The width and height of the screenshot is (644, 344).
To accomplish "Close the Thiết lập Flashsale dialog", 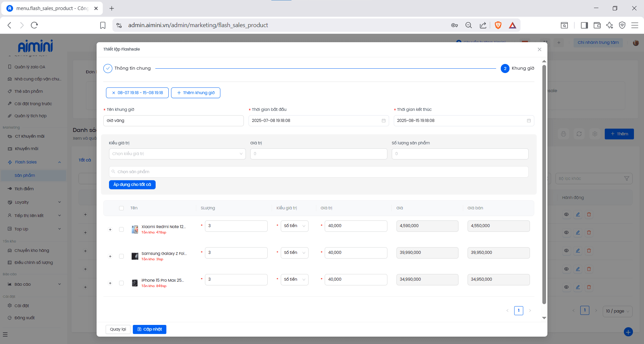I will point(539,50).
